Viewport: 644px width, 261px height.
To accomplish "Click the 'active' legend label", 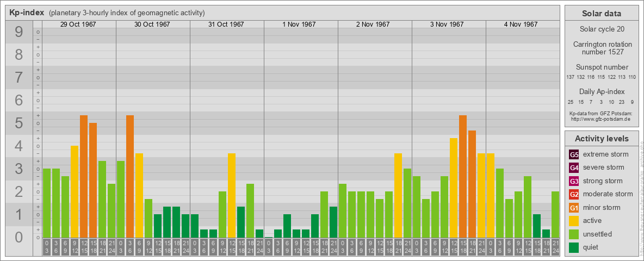I will point(592,220).
